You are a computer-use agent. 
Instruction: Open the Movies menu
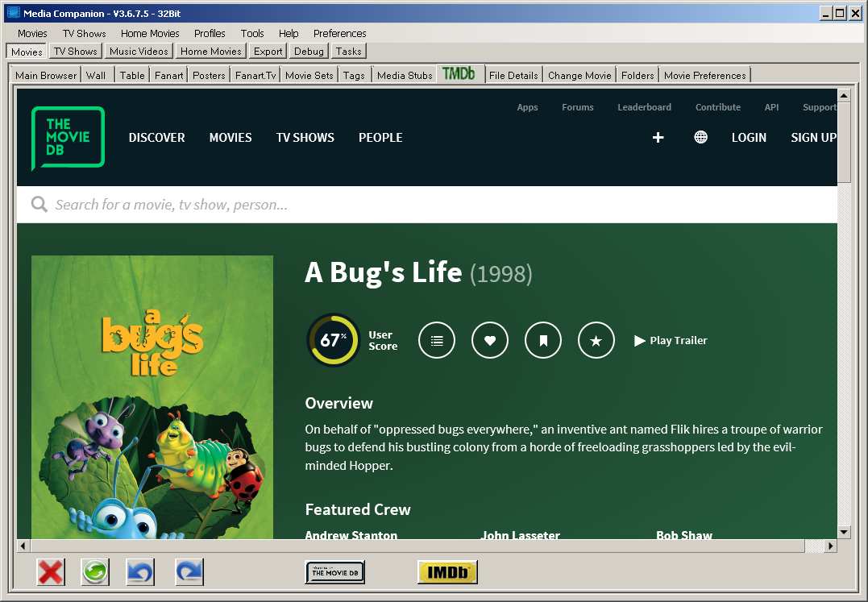coord(33,33)
